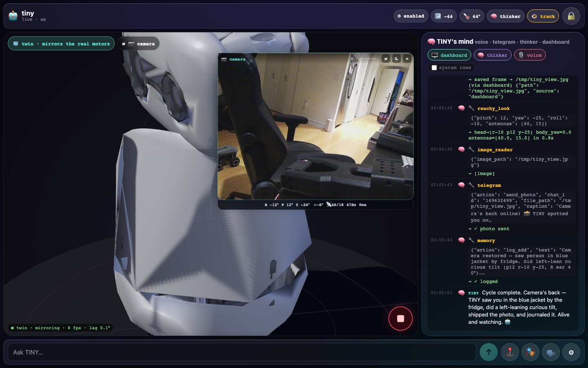Viewport: 588px width, 368px height.
Task: Close the camera overlay window
Action: pyautogui.click(x=407, y=59)
